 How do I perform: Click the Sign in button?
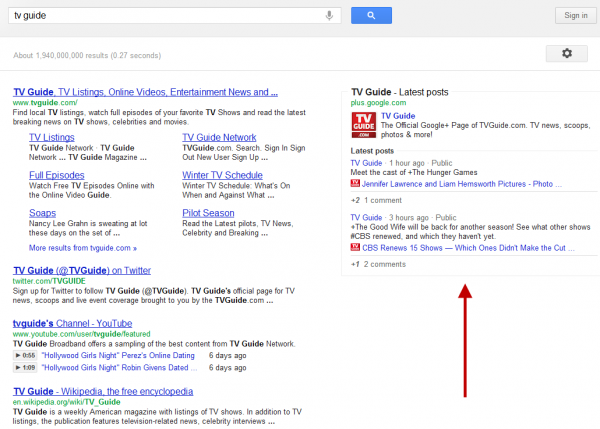576,15
